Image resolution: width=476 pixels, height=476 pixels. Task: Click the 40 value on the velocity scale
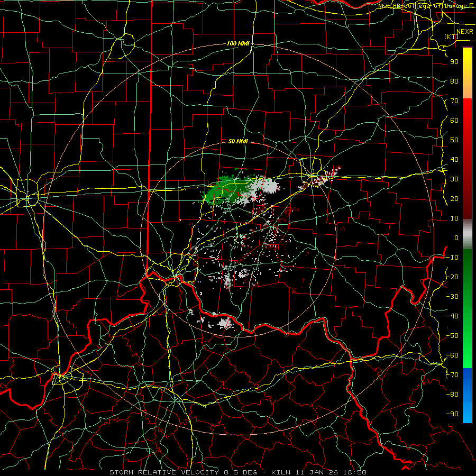click(x=454, y=160)
